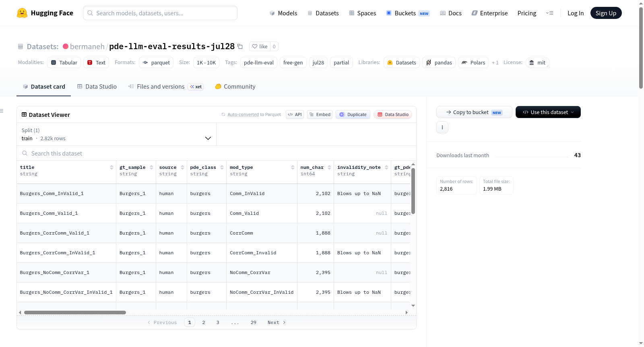Go to Buckets in the navigation
The width and height of the screenshot is (644, 347).
coord(408,13)
